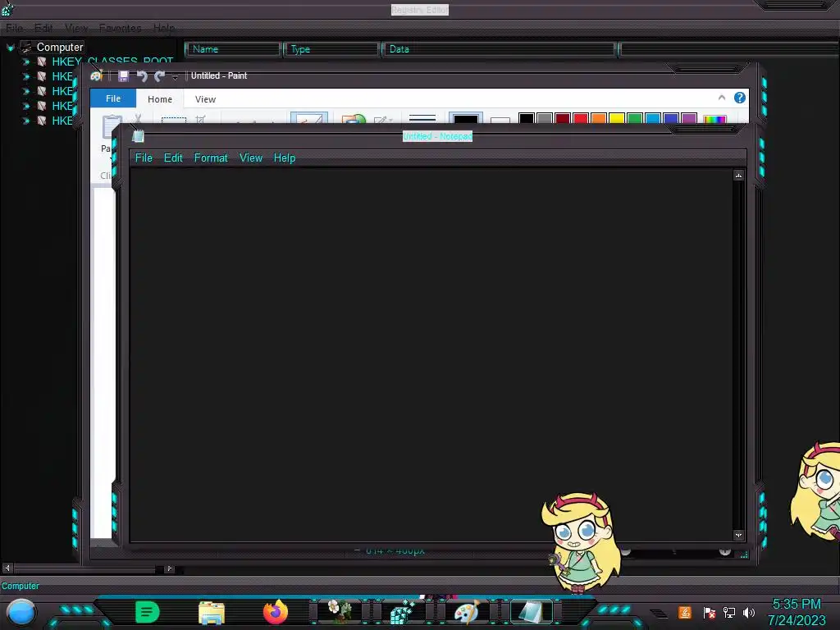Open Registry Editor's Favorites menu
840x630 pixels.
click(x=120, y=28)
